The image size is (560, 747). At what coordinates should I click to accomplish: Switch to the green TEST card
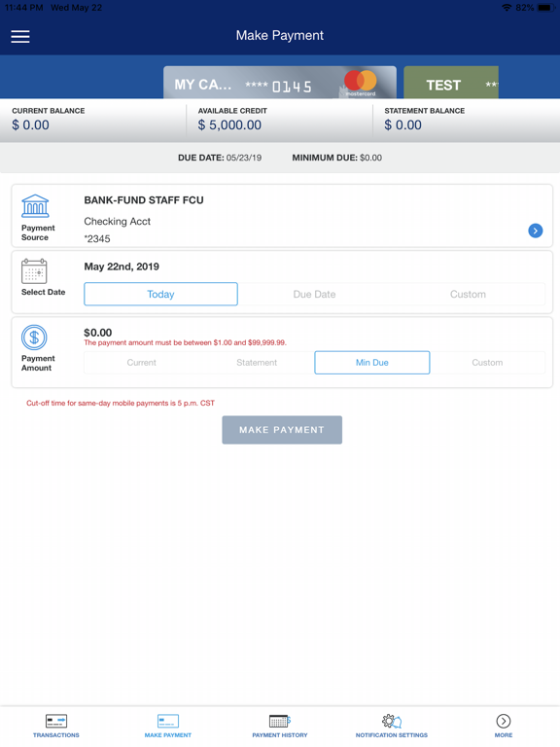coord(451,83)
